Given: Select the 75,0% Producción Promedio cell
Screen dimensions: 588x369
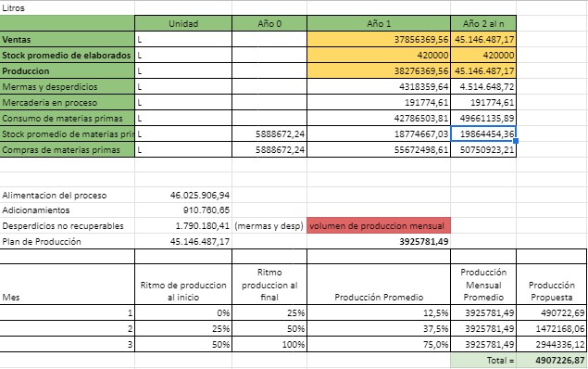Looking at the screenshot, I should point(379,344).
